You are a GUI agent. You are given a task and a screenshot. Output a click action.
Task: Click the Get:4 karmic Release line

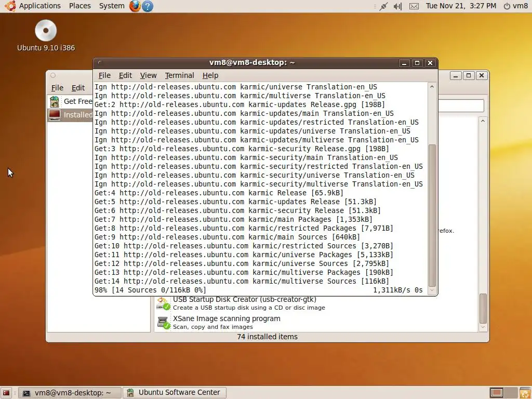219,193
